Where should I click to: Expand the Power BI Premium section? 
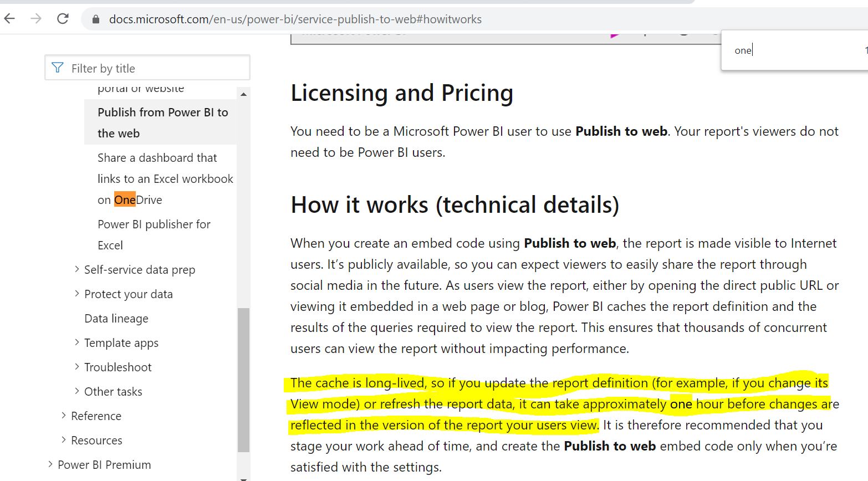pyautogui.click(x=104, y=465)
